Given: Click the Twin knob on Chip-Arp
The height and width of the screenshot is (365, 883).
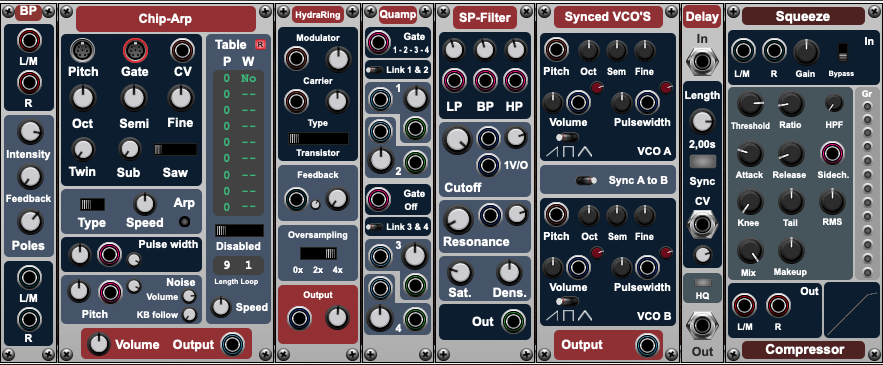Looking at the screenshot, I should 82,149.
